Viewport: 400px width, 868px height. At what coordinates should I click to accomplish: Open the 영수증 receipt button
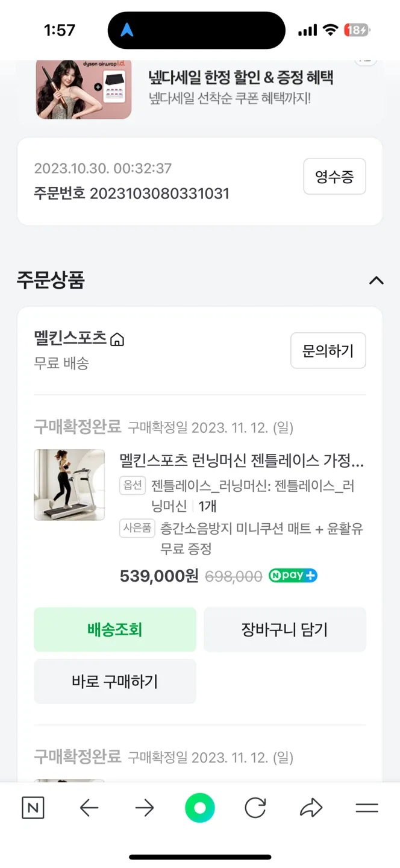click(334, 177)
